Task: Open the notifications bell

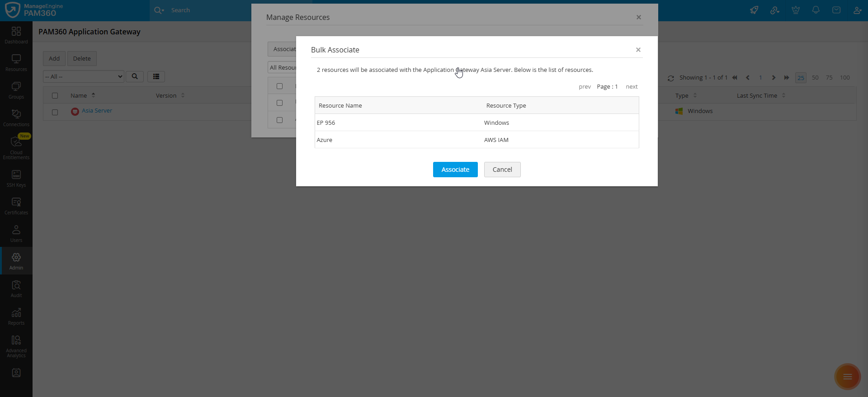Action: (x=816, y=10)
